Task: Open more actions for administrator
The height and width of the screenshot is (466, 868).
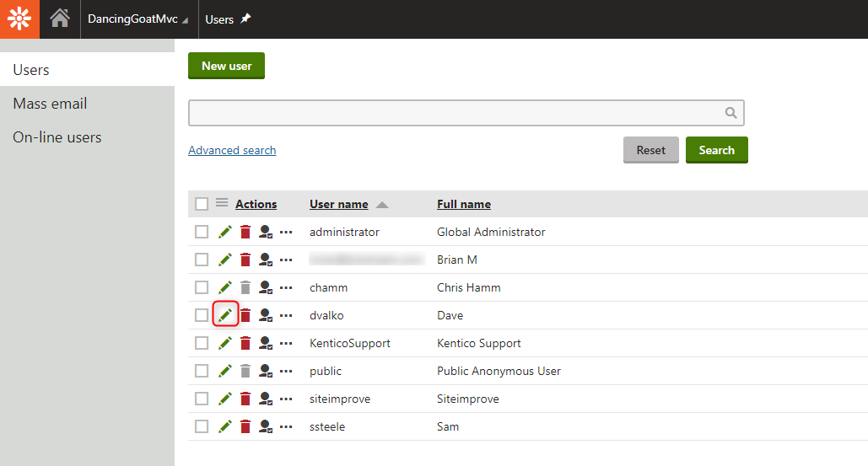Action: click(x=286, y=233)
